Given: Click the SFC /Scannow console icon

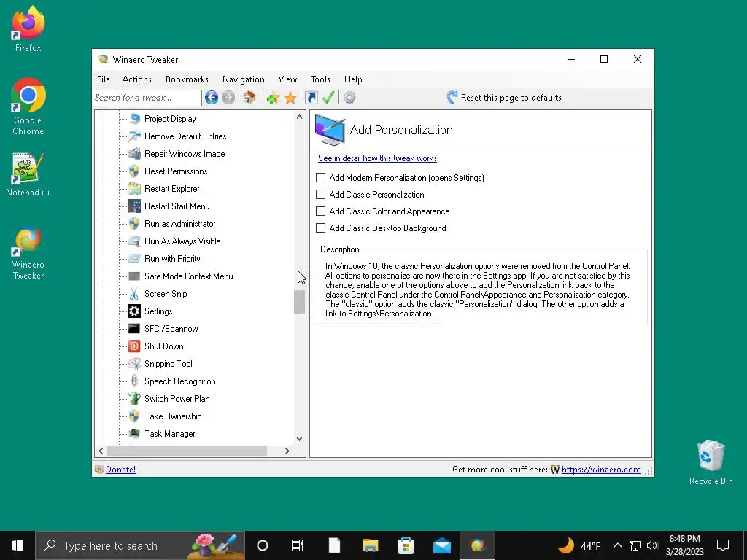Looking at the screenshot, I should click(x=134, y=329).
